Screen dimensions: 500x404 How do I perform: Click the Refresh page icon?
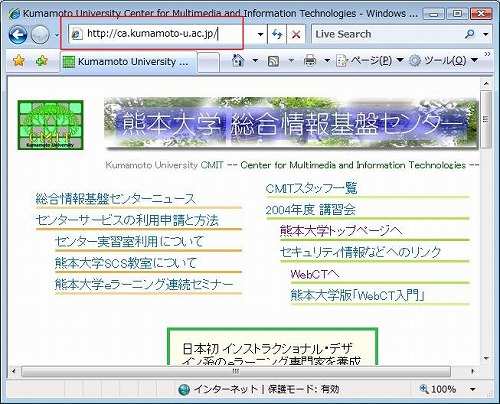[277, 34]
